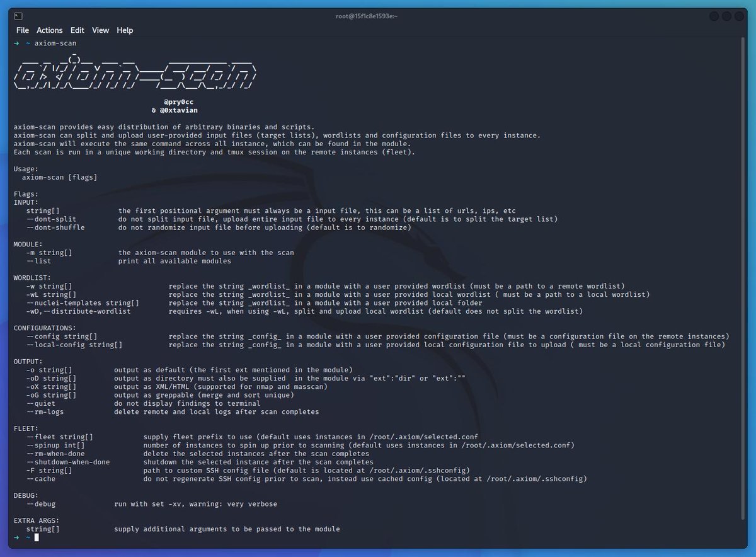Click the --debug flag

pos(40,504)
